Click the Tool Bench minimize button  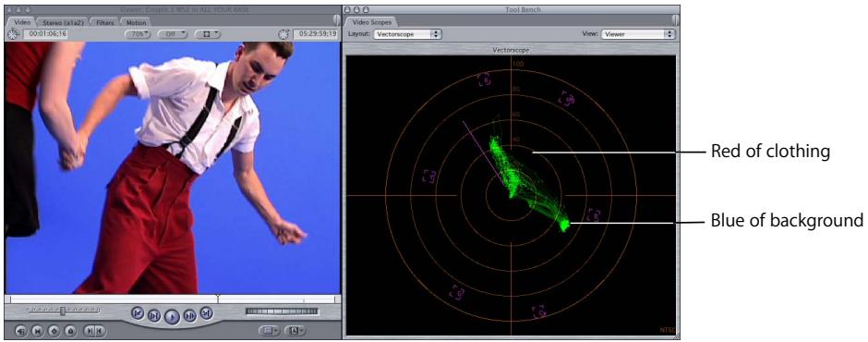pyautogui.click(x=357, y=10)
